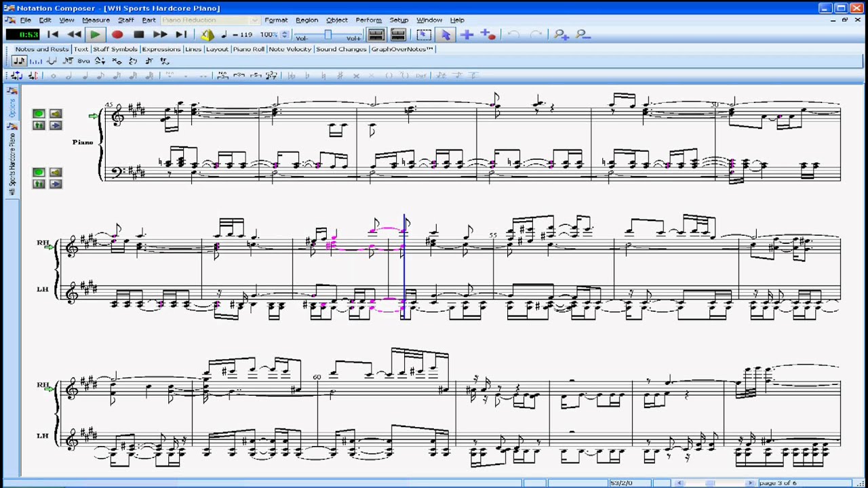This screenshot has height=488, width=868.
Task: Select the Lines palette tab
Action: point(193,49)
